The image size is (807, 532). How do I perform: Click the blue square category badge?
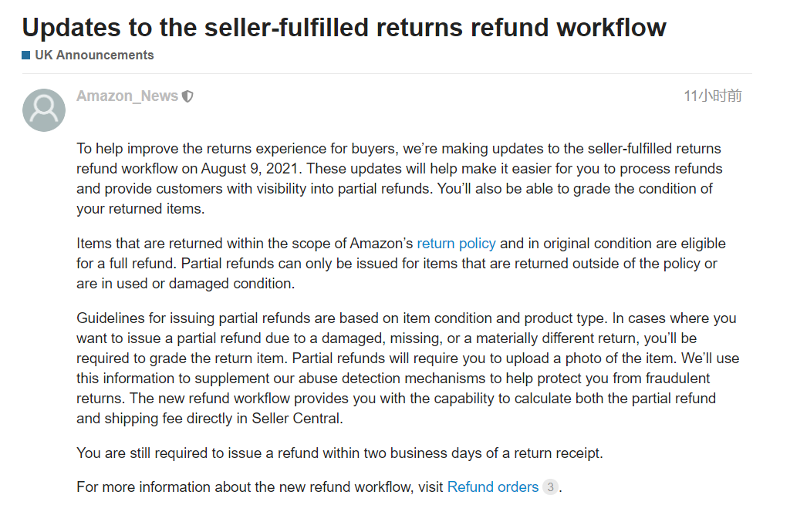[x=26, y=55]
